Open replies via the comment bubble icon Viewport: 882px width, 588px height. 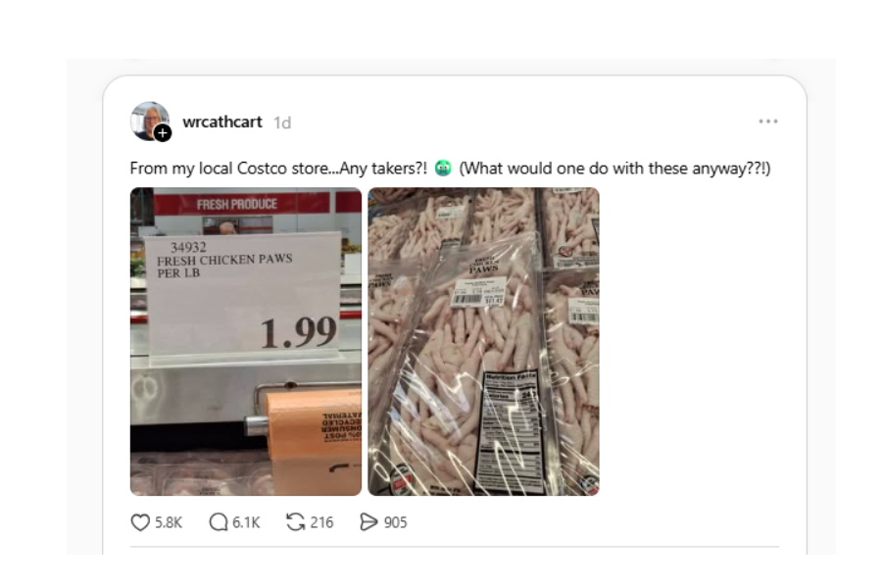(x=219, y=522)
